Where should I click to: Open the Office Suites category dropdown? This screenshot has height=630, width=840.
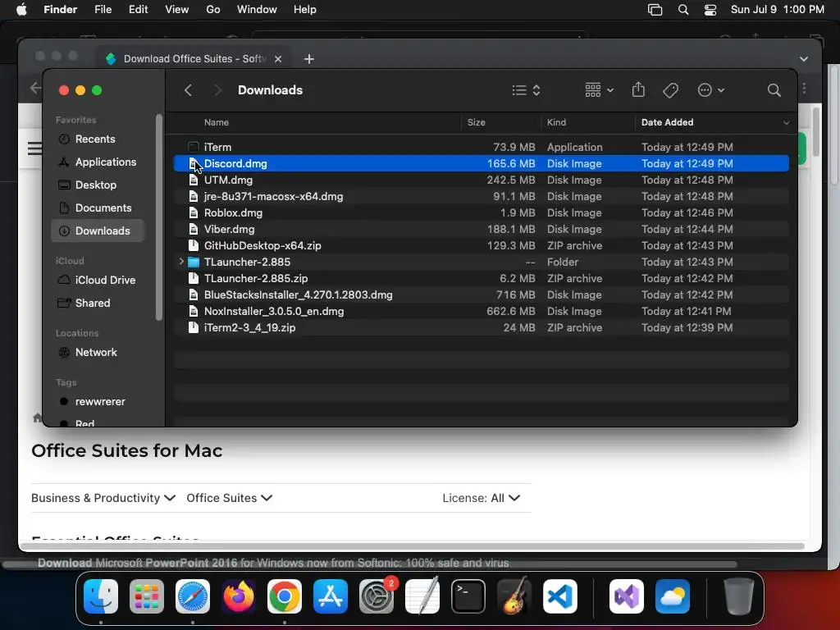tap(230, 498)
